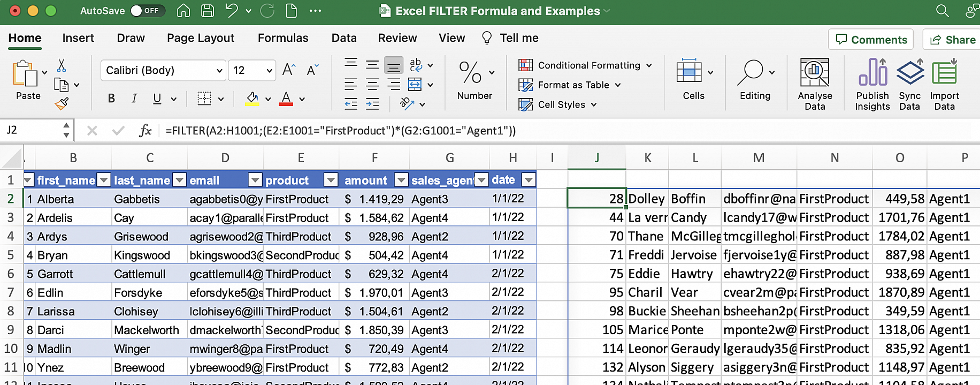Click the Redo icon

point(267,11)
